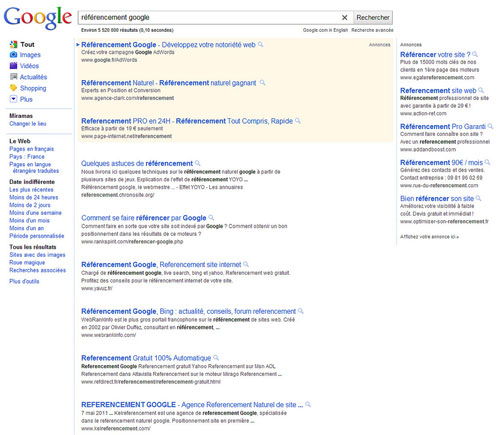Click the Google logo
The height and width of the screenshot is (435, 500).
tap(38, 18)
